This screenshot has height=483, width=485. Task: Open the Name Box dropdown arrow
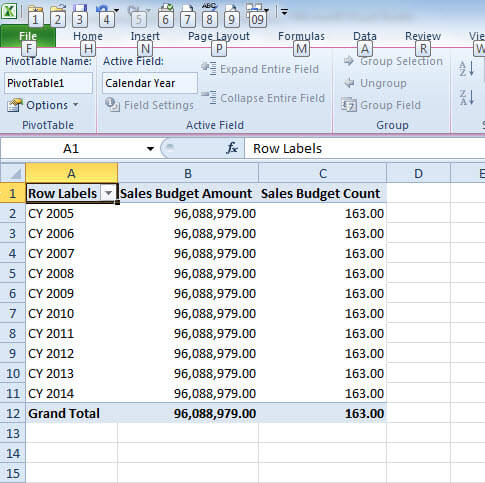(150, 149)
